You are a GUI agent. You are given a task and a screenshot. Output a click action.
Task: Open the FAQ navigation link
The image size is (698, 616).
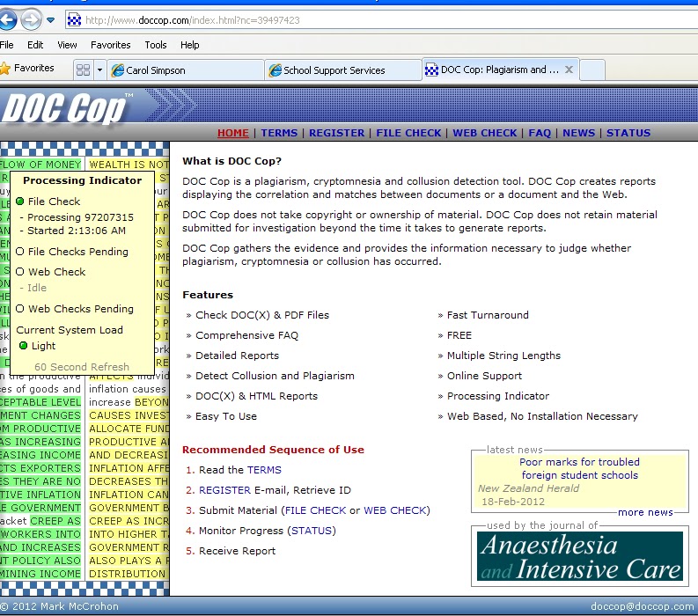[x=540, y=133]
